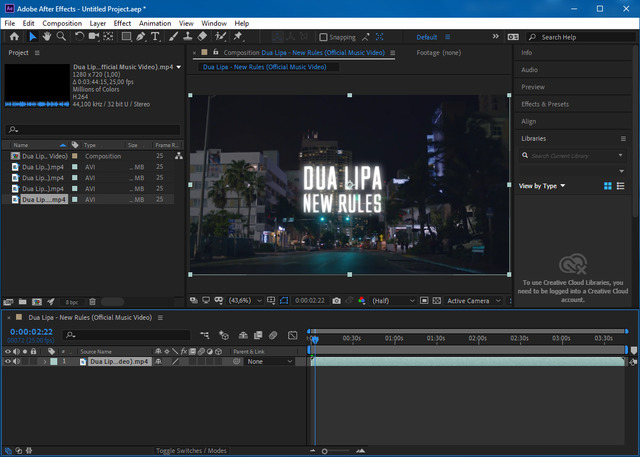
Task: Hide video of layer 1 with eye toggle
Action: point(8,361)
